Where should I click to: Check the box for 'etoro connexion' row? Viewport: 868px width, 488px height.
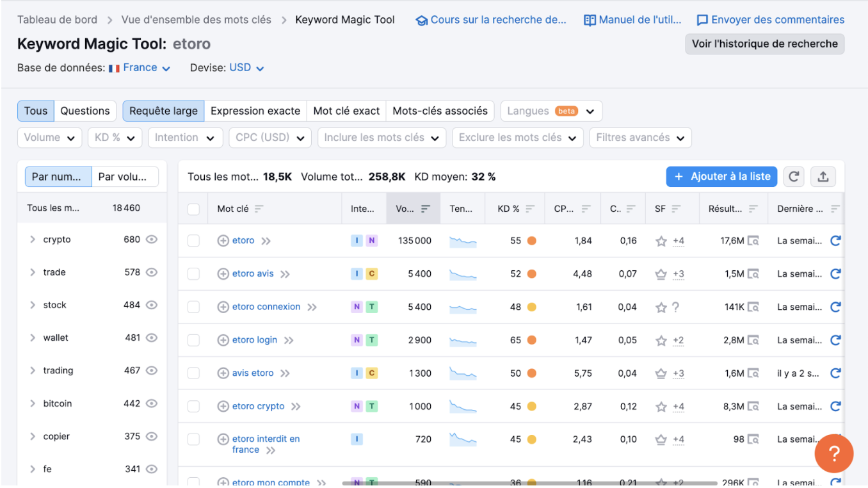click(193, 307)
